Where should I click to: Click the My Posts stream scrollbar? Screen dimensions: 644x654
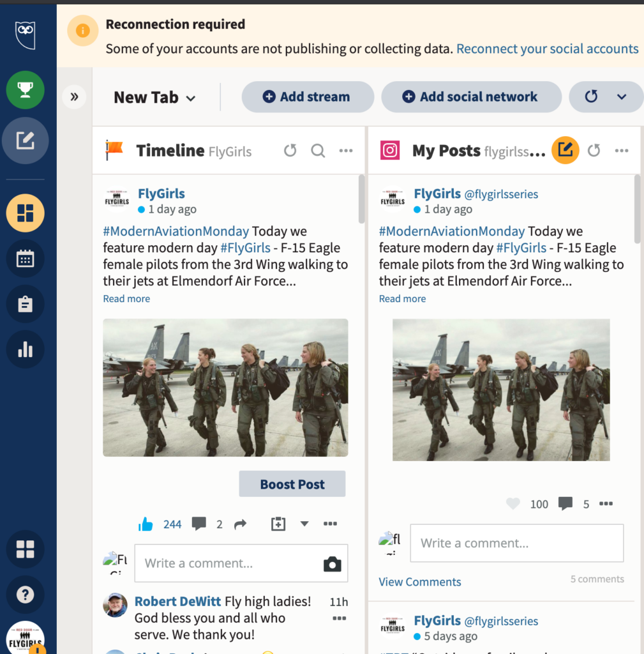(638, 209)
